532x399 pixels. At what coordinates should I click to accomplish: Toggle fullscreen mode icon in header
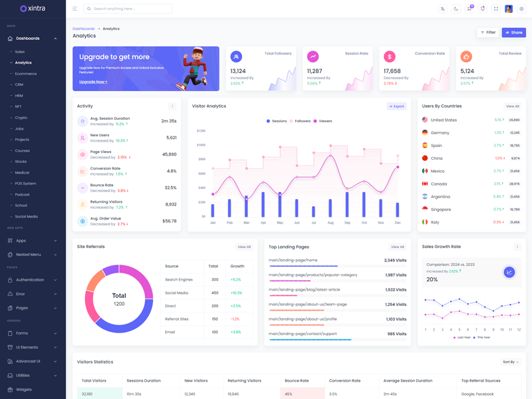(495, 9)
